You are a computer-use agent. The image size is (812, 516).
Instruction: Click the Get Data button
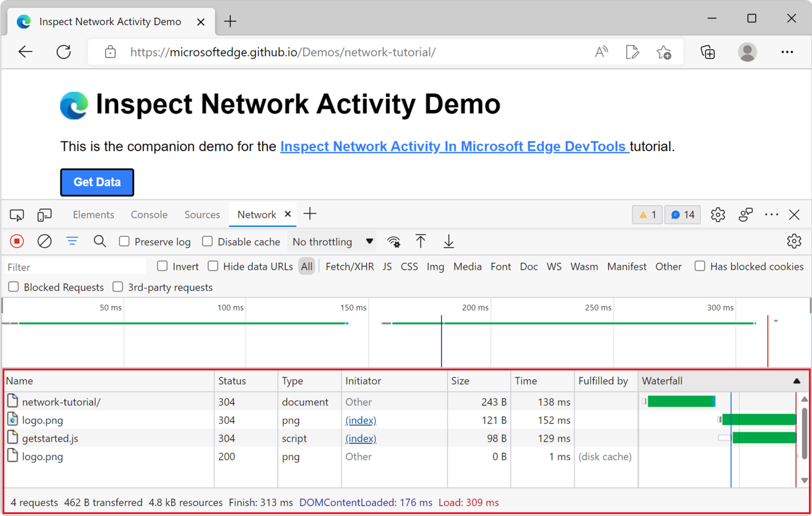click(97, 182)
